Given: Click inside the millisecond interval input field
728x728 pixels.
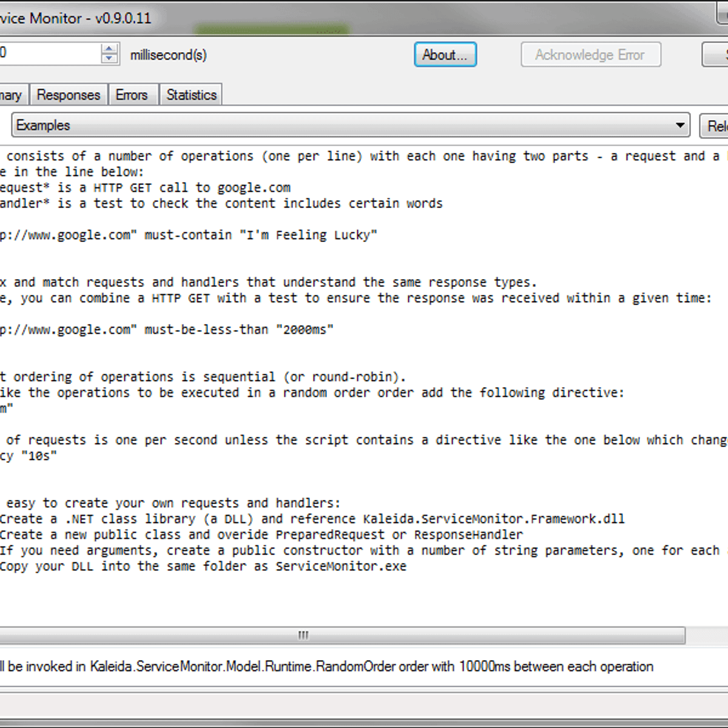Looking at the screenshot, I should pos(49,54).
